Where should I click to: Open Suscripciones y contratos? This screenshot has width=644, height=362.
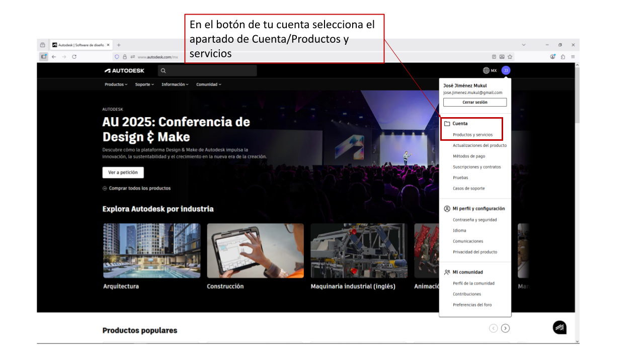477,167
